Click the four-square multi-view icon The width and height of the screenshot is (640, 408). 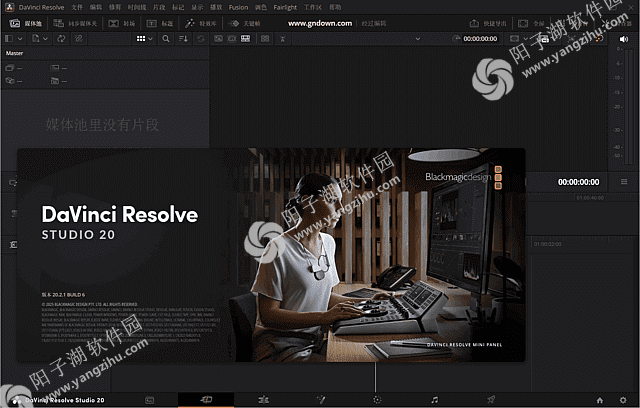pos(265,39)
